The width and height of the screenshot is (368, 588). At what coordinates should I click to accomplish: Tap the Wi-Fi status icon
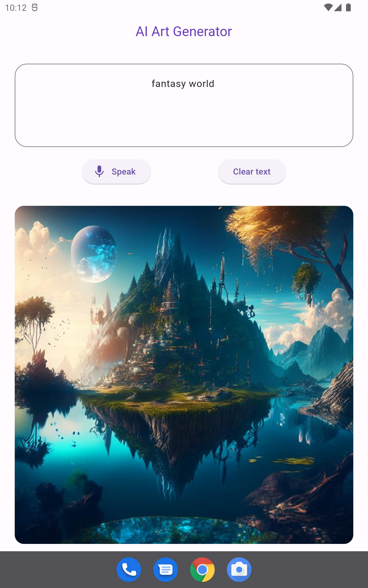[328, 7]
